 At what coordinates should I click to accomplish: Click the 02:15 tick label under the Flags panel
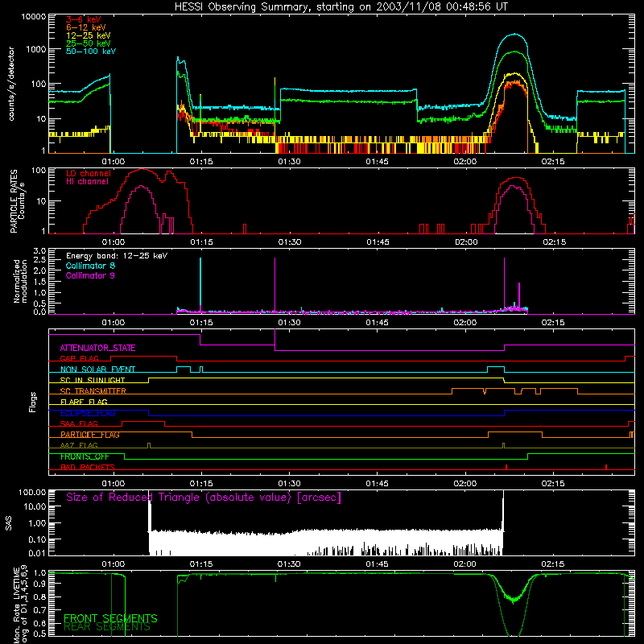[x=553, y=483]
